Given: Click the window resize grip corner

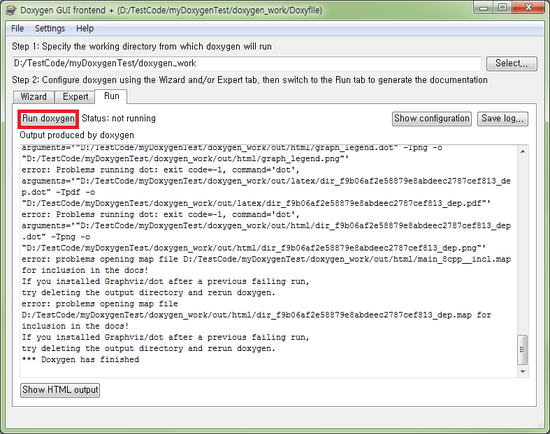Looking at the screenshot, I should coord(541,425).
